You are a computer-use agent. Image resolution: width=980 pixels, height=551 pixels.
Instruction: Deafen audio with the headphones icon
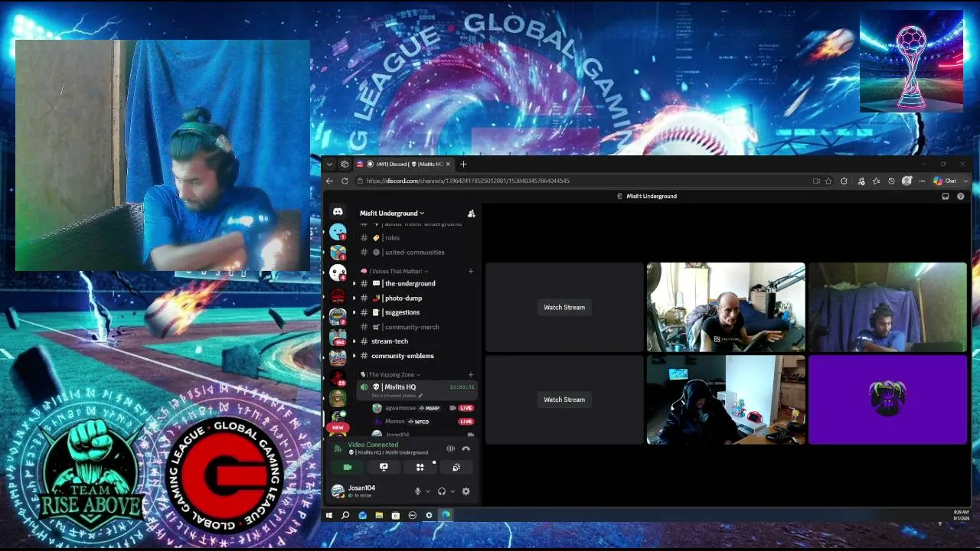tap(442, 491)
